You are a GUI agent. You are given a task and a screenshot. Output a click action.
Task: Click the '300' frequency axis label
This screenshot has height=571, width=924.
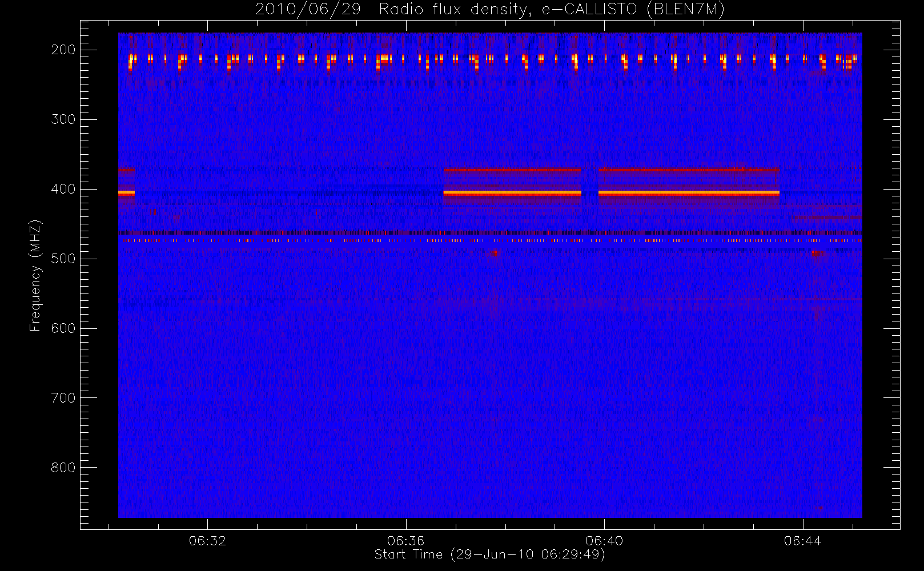tap(63, 119)
